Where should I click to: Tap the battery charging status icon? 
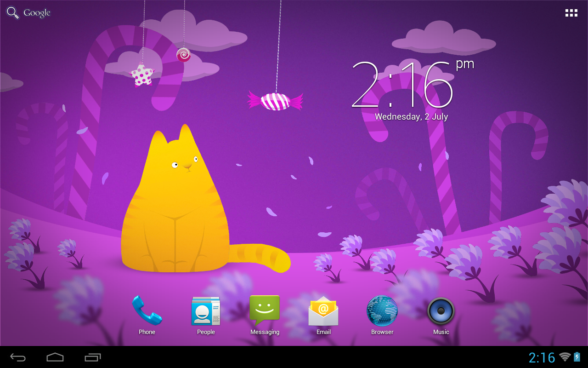point(577,357)
